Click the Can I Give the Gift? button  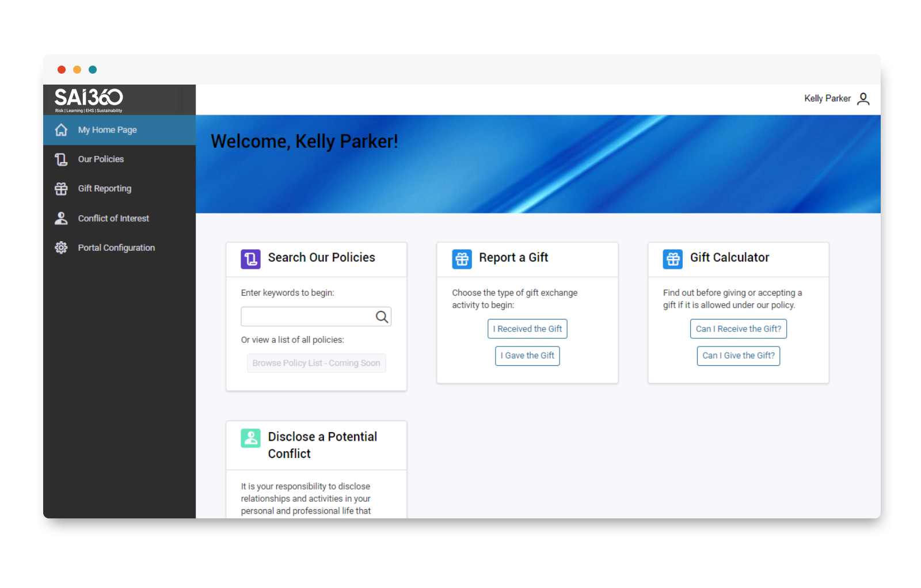point(738,356)
